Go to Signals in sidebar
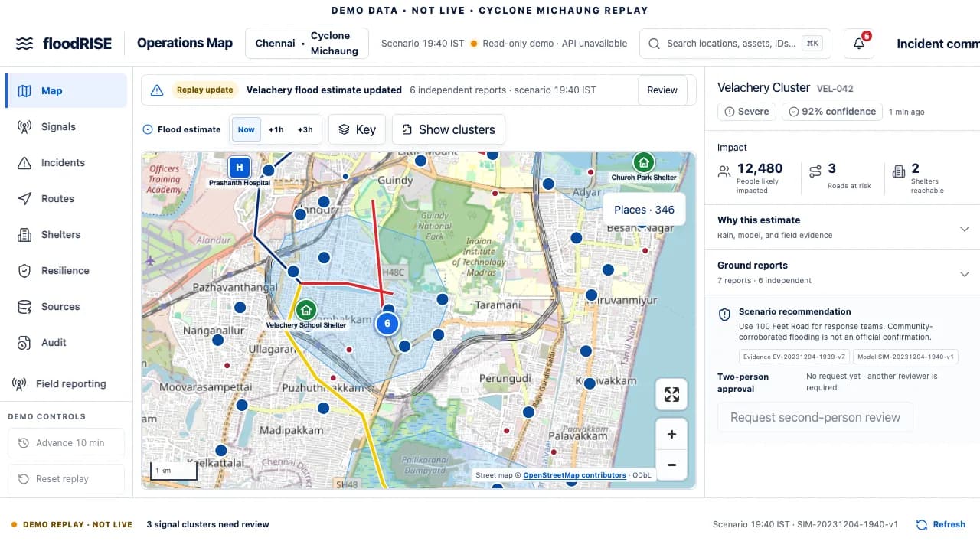 click(67, 126)
